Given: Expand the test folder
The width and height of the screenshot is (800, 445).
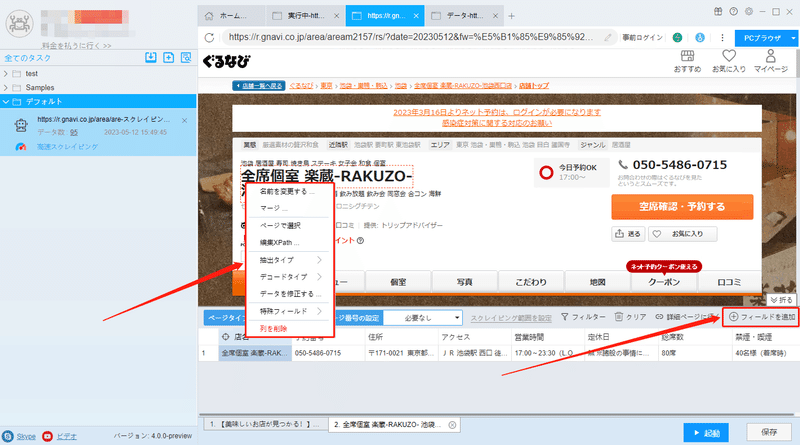Looking at the screenshot, I should [x=6, y=73].
